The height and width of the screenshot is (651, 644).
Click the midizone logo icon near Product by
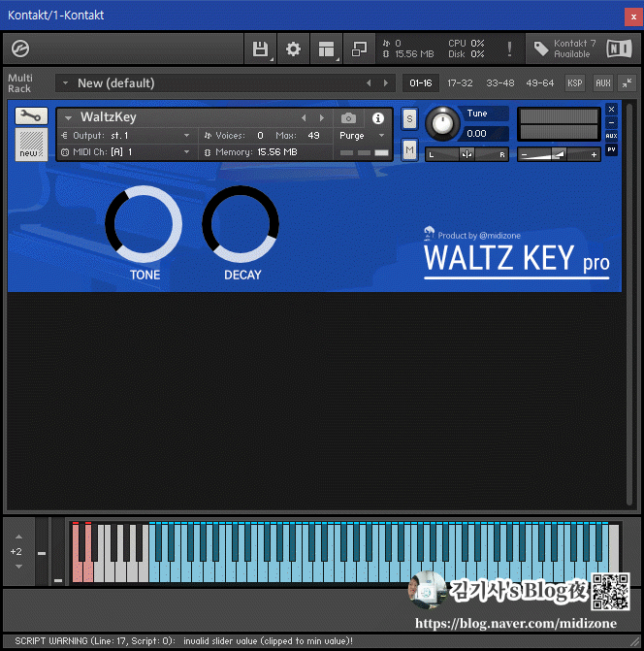[429, 233]
